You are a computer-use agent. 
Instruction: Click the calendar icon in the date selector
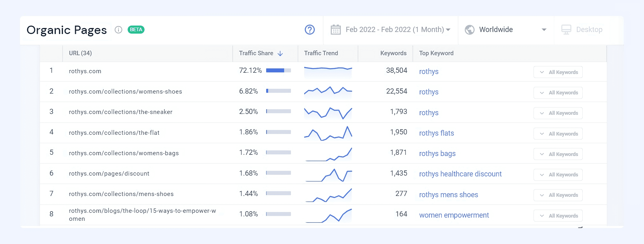(x=335, y=30)
